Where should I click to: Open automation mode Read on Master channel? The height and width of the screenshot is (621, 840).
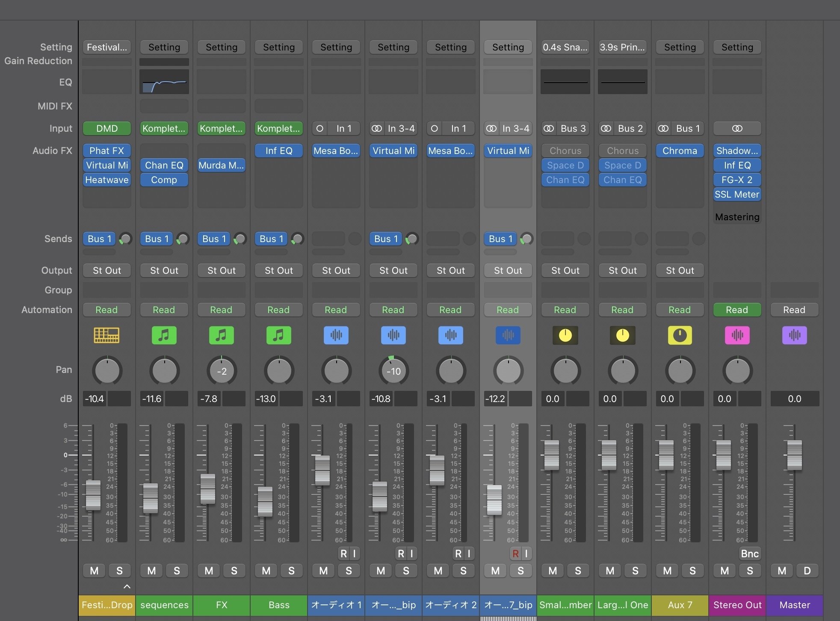(x=794, y=310)
